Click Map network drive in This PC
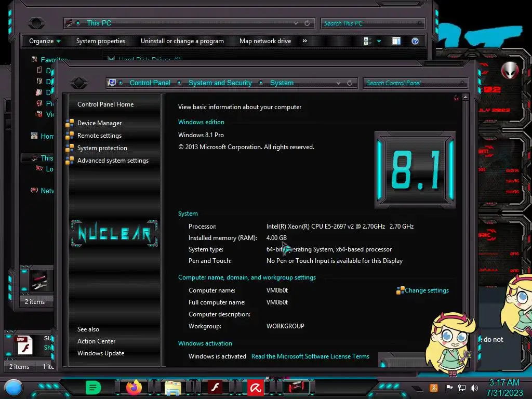The image size is (532, 399). pos(265,41)
